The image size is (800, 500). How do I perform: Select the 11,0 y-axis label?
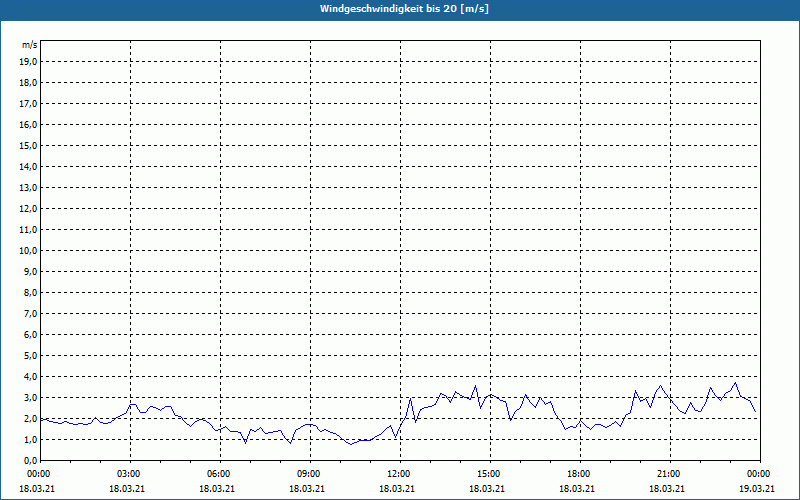click(28, 230)
